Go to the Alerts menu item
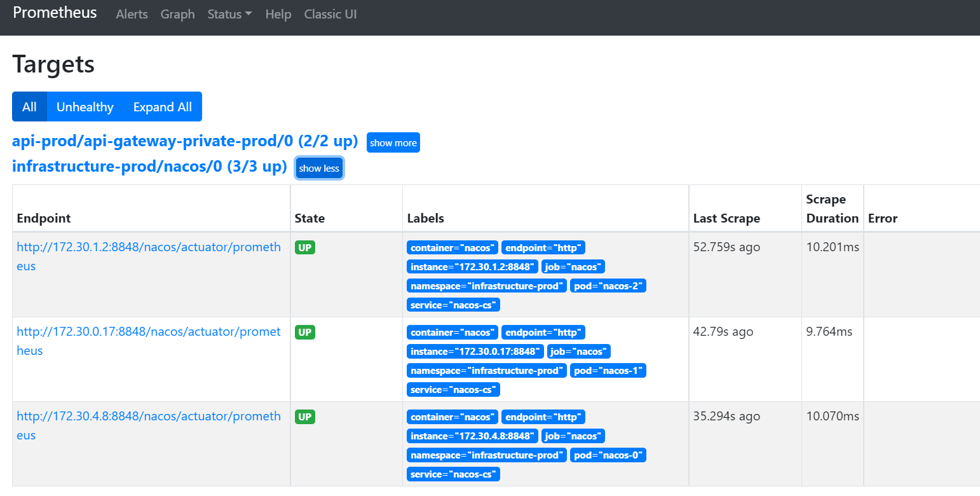Screen dimensions: 980x496 point(132,14)
